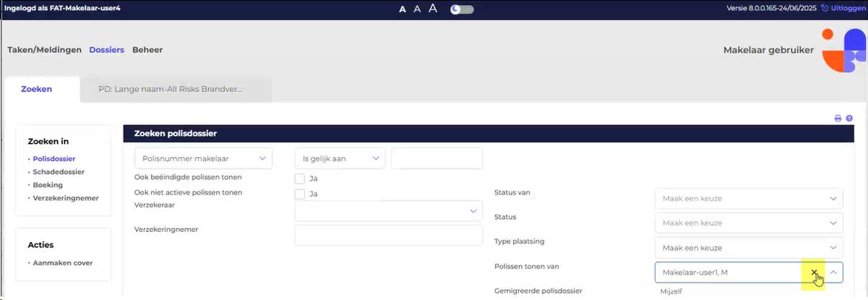
Task: Select the smallest font size A
Action: (x=403, y=9)
